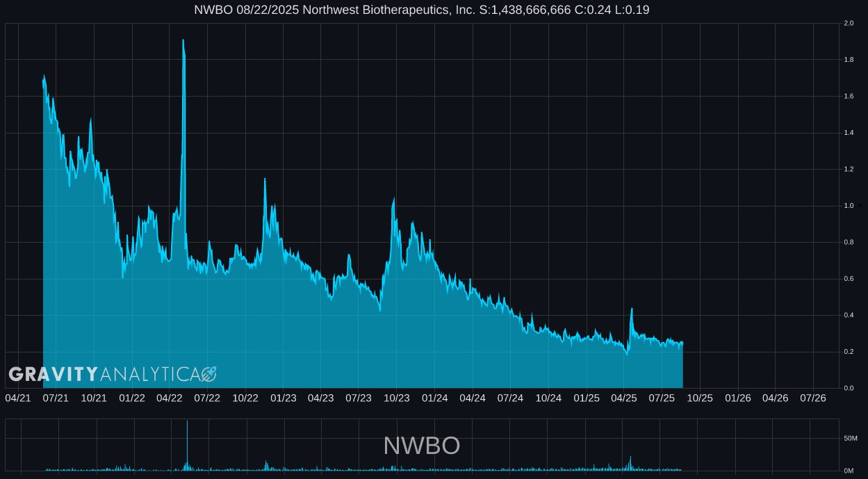Click the 01/25 date label

click(x=586, y=398)
